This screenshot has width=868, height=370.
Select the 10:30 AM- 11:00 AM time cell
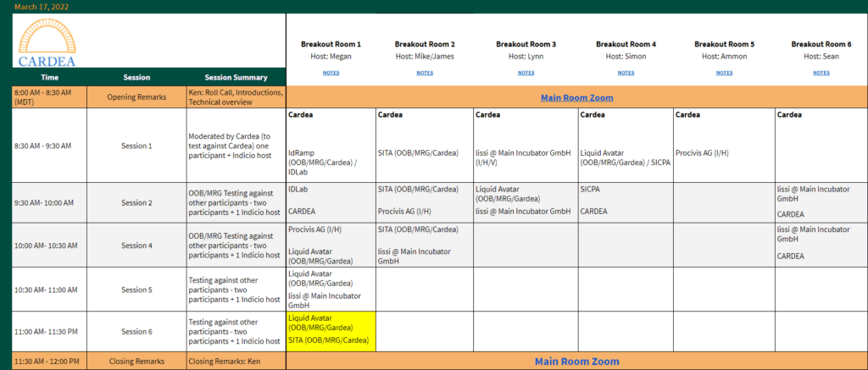coord(49,290)
